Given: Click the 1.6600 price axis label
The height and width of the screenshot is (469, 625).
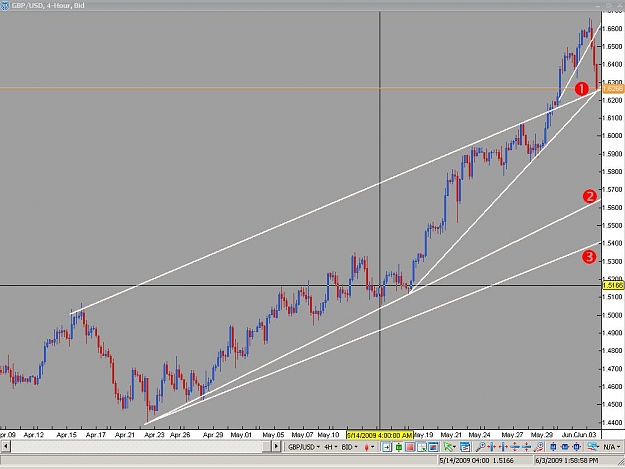Looking at the screenshot, I should (x=612, y=29).
